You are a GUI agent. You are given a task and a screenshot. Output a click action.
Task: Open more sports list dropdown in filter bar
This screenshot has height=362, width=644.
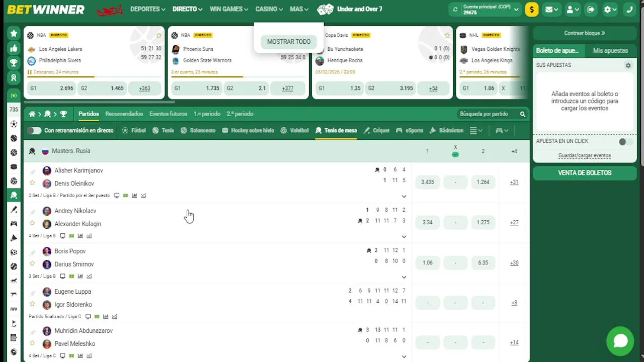point(476,131)
